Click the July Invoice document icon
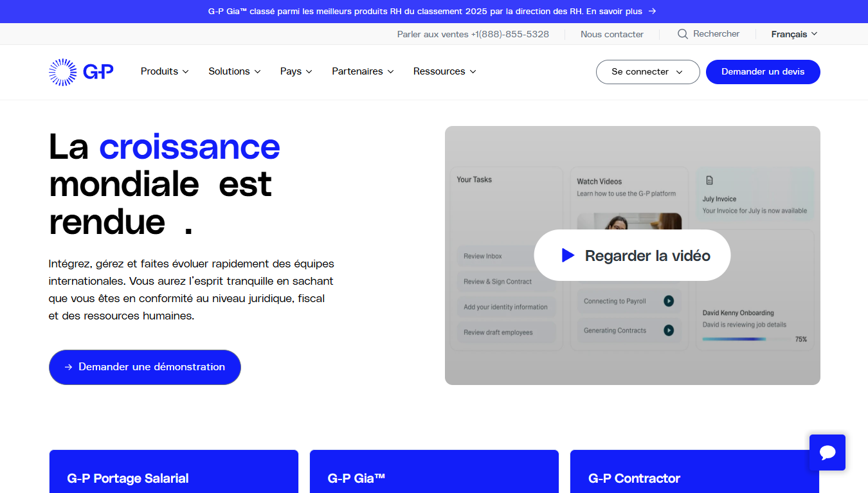 click(709, 181)
